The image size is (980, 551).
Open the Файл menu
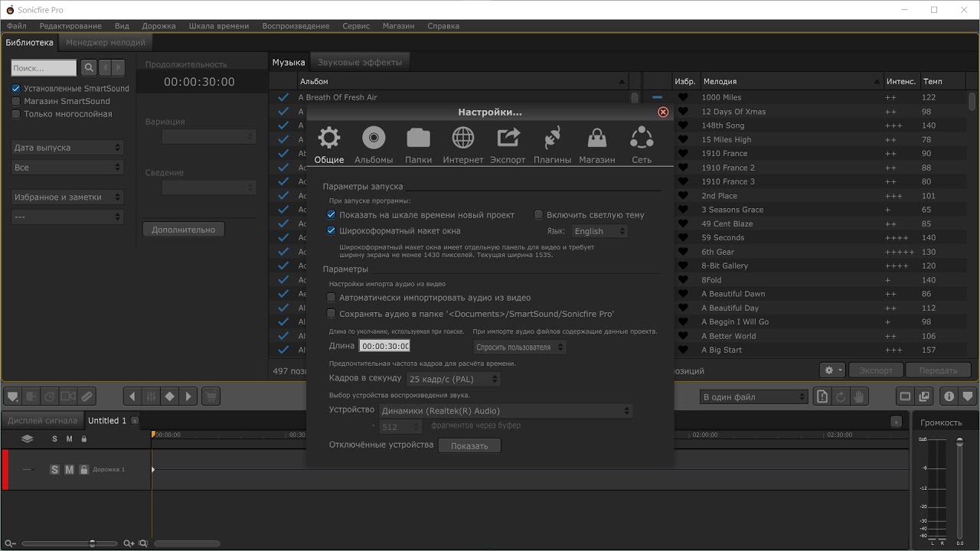click(16, 26)
